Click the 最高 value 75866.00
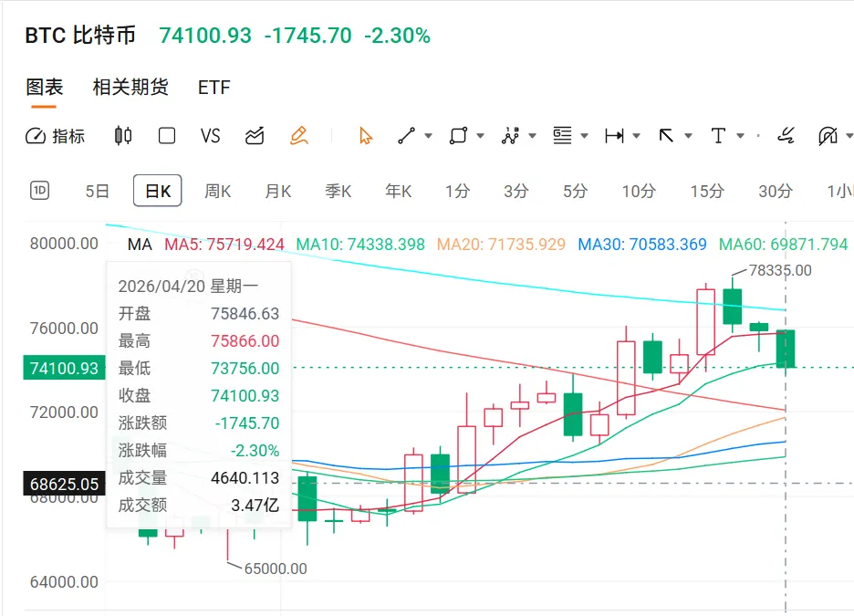This screenshot has width=854, height=616. pos(245,341)
